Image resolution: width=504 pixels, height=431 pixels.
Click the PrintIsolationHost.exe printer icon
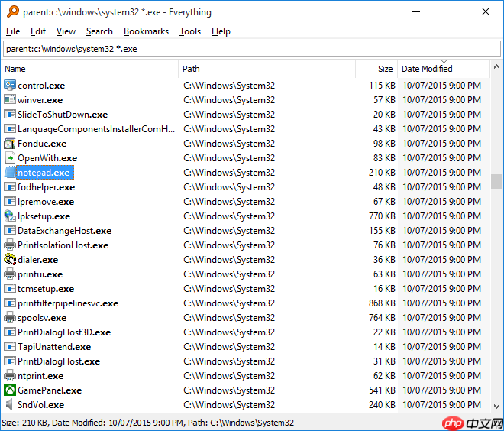point(10,245)
